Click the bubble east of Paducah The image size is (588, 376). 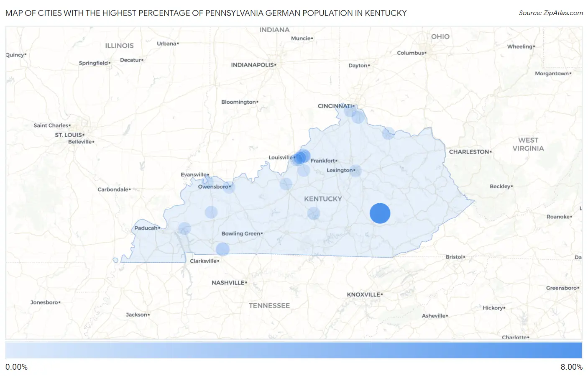[184, 229]
